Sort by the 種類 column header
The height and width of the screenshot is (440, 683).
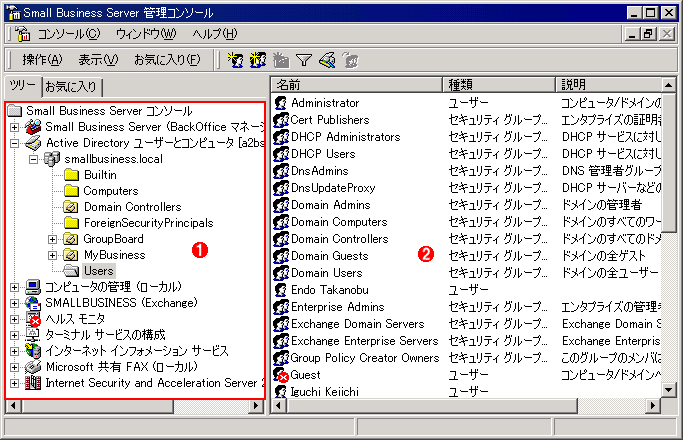(499, 85)
